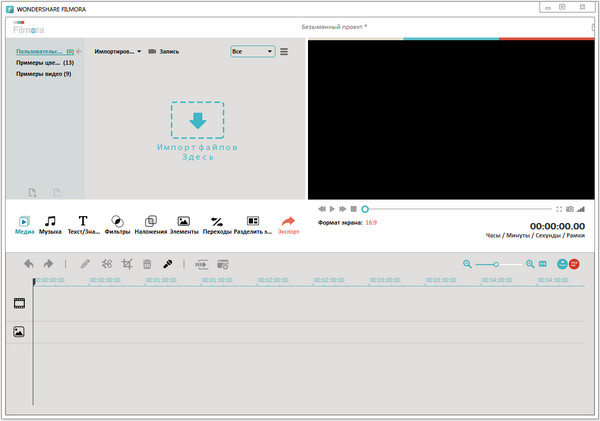Switch to the Медиа tab
600x421 pixels.
point(25,224)
